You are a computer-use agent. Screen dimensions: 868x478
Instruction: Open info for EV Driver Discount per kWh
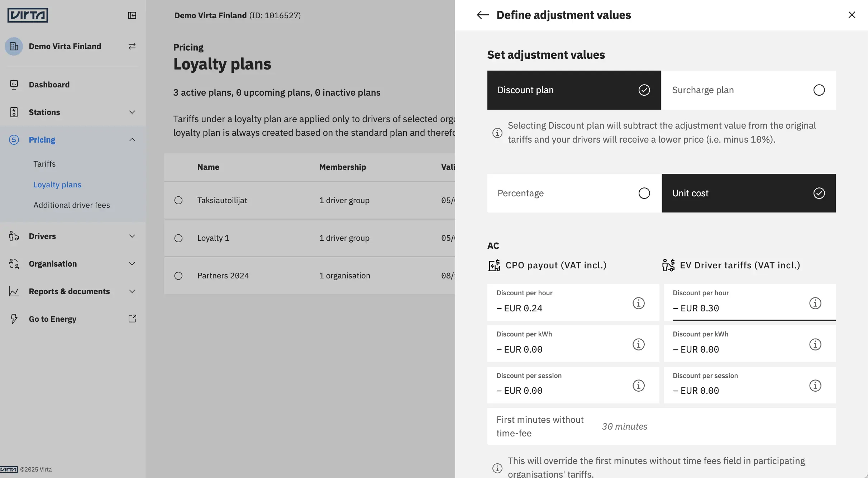click(x=815, y=344)
